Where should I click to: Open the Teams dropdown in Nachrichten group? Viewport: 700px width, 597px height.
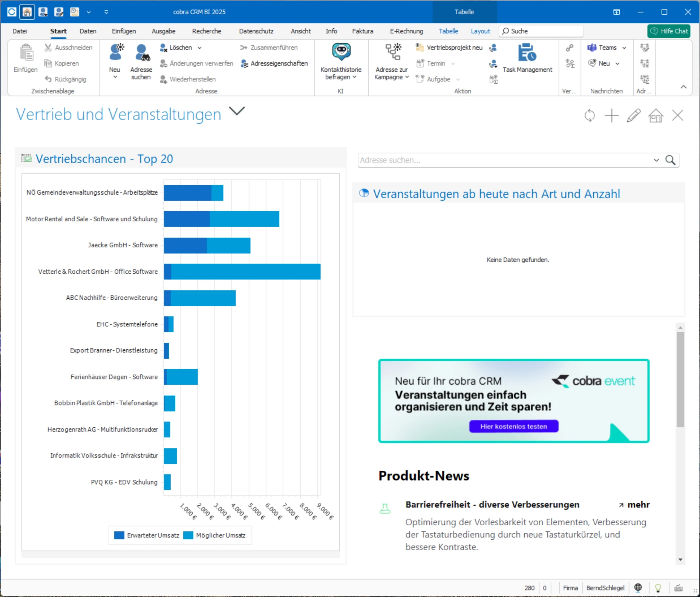pos(624,48)
